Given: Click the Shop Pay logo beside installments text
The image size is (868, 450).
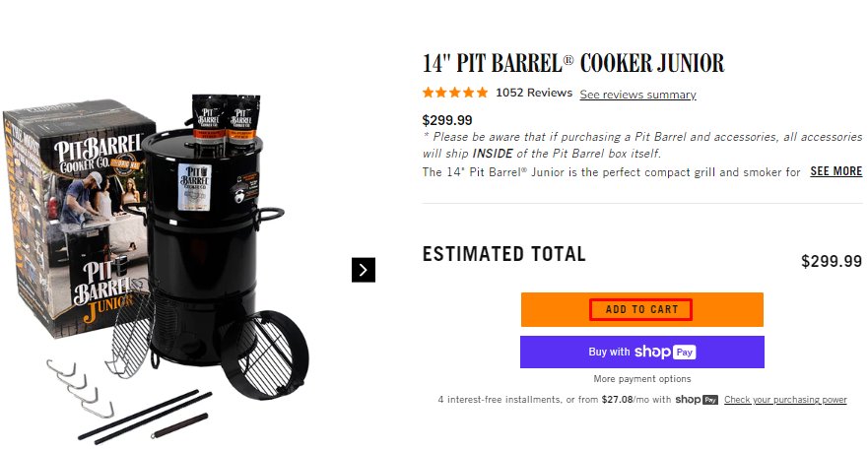Looking at the screenshot, I should click(697, 400).
